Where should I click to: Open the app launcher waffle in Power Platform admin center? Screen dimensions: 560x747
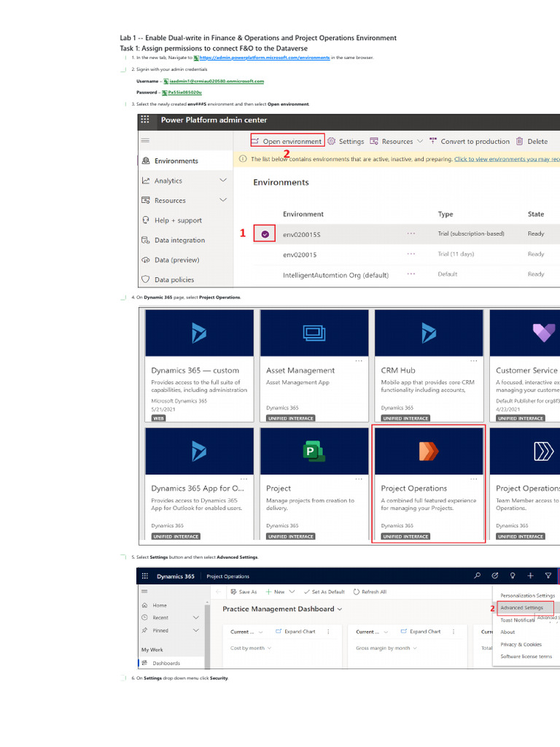(145, 120)
